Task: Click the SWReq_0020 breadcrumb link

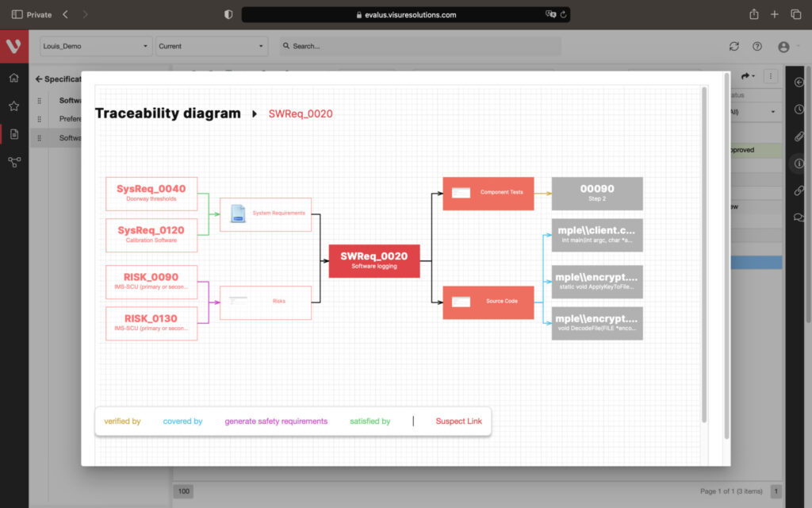Action: tap(301, 114)
